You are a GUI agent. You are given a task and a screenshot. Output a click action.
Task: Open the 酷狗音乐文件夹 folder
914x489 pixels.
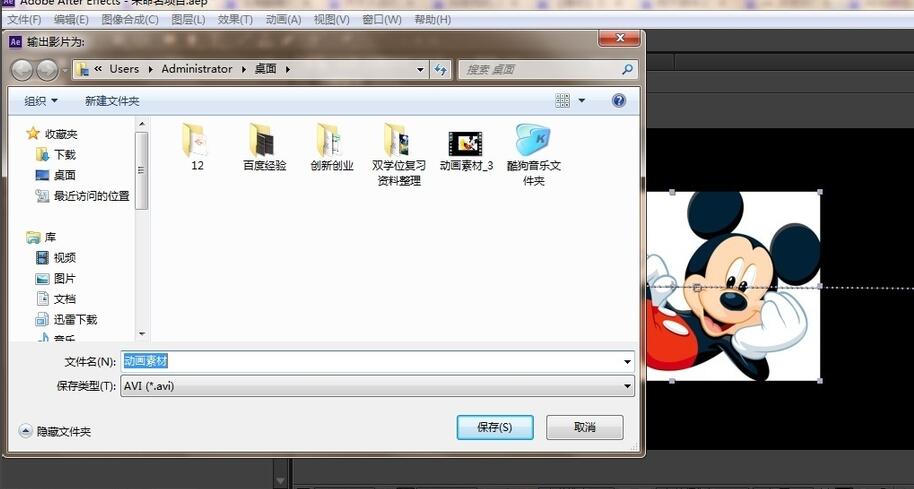[x=533, y=154]
